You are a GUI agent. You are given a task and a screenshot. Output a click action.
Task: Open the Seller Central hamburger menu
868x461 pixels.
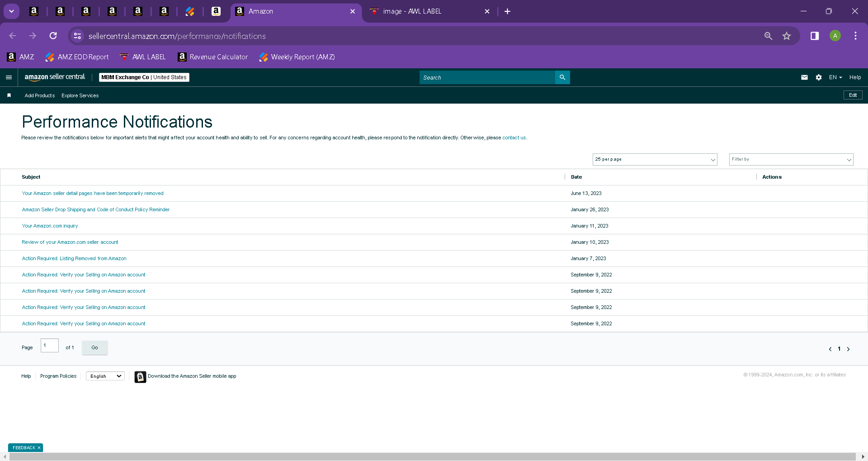(9, 77)
